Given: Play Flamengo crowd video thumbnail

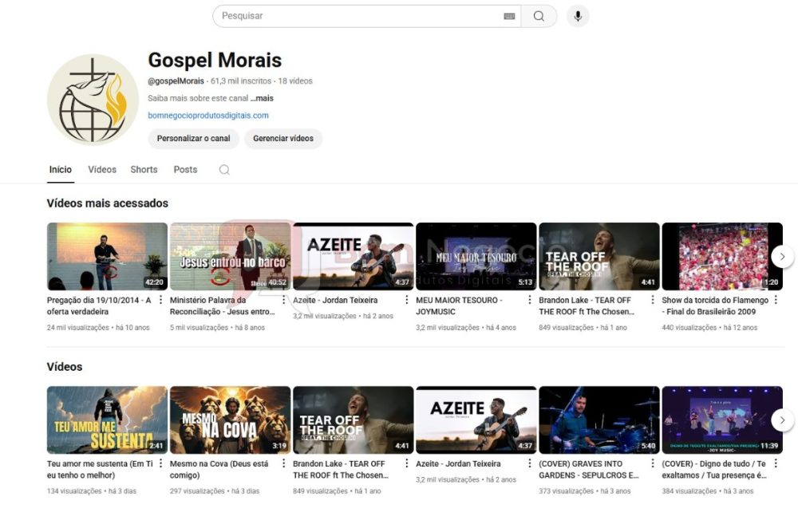Looking at the screenshot, I should [722, 256].
